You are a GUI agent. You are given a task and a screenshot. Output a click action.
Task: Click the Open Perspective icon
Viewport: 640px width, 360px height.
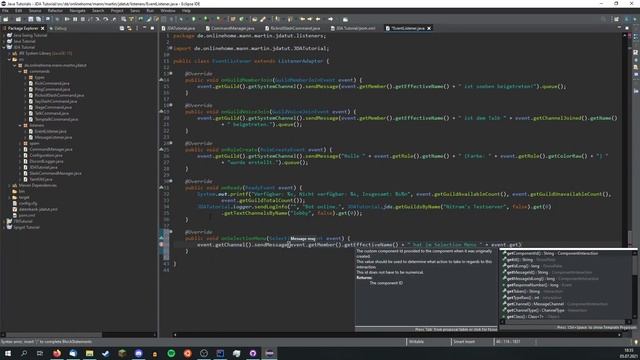click(x=616, y=19)
